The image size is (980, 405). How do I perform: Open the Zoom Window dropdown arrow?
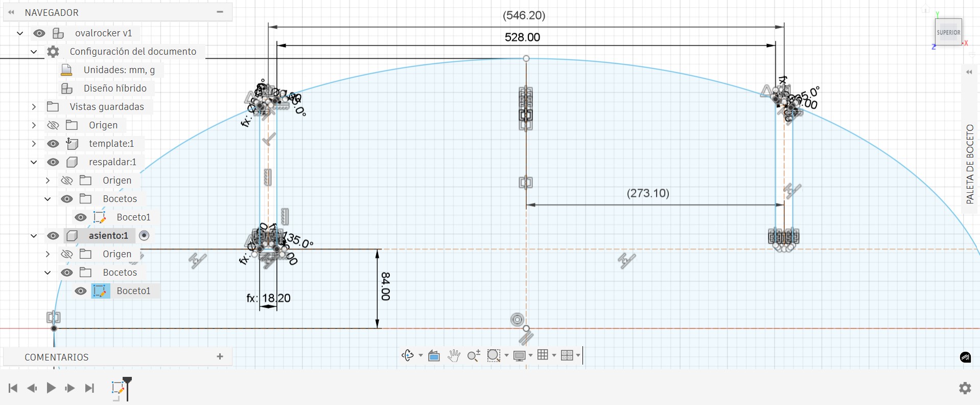pyautogui.click(x=506, y=355)
